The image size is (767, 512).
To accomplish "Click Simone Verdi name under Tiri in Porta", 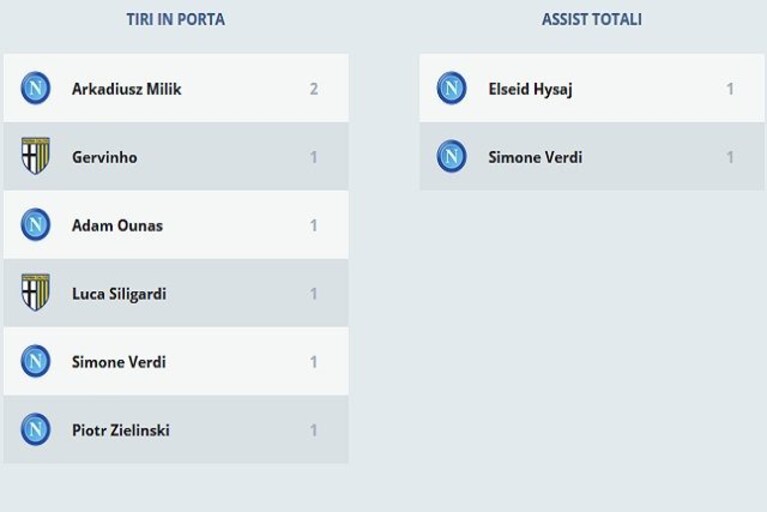I will pos(119,362).
